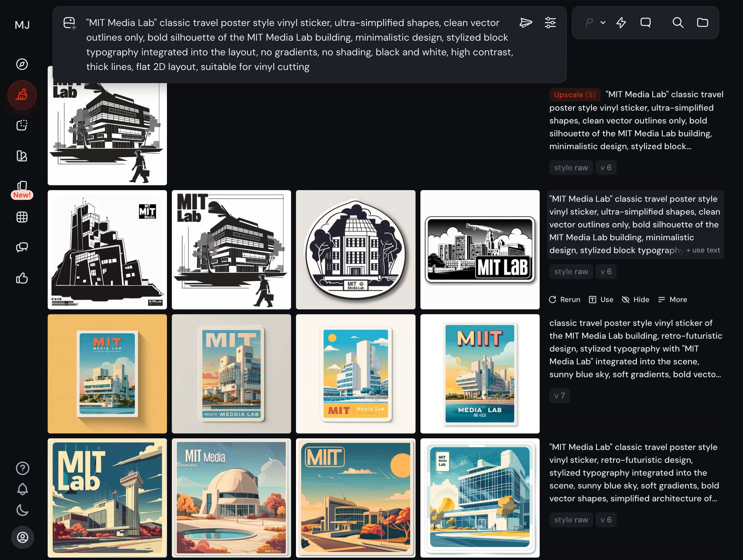This screenshot has width=743, height=560.
Task: Click the Rerun button
Action: (x=564, y=300)
